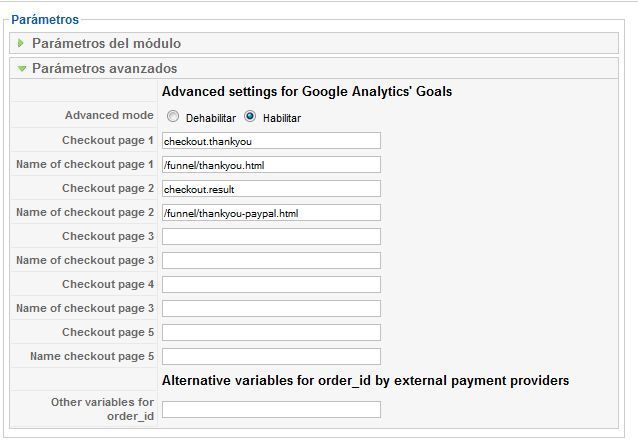
Task: Edit the checkout.result input field
Action: click(271, 189)
